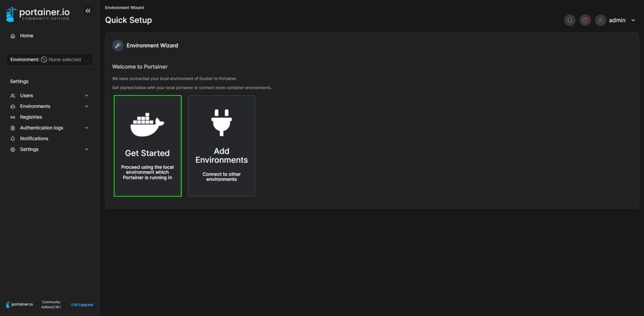Open the Users menu item
Screen dimensions: 644x316
pos(27,96)
